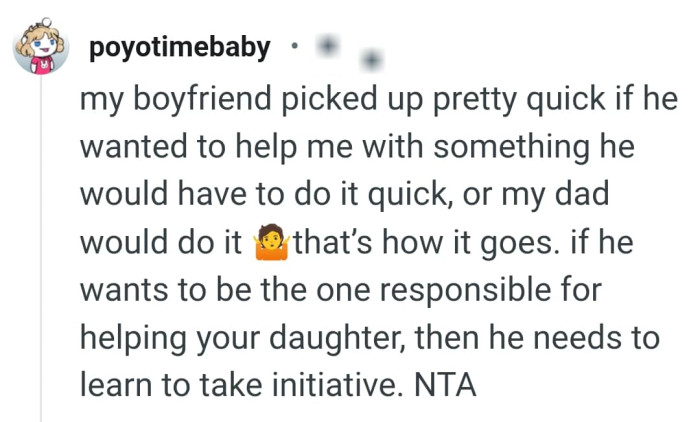Open the poyotimebaby username profile link
Screen dimensions: 700x422
tap(180, 48)
